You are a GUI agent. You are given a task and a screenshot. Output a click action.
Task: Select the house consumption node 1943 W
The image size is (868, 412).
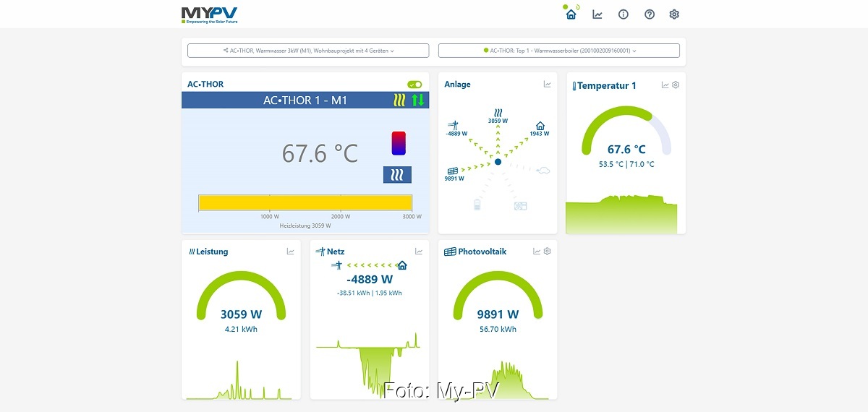(x=540, y=129)
